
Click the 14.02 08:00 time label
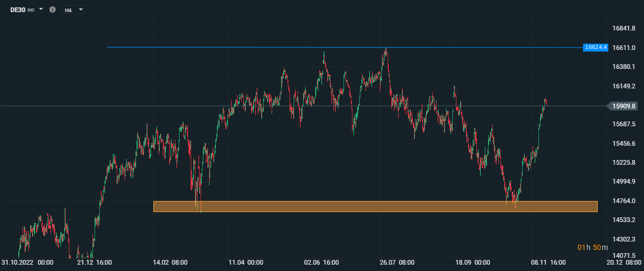169,262
